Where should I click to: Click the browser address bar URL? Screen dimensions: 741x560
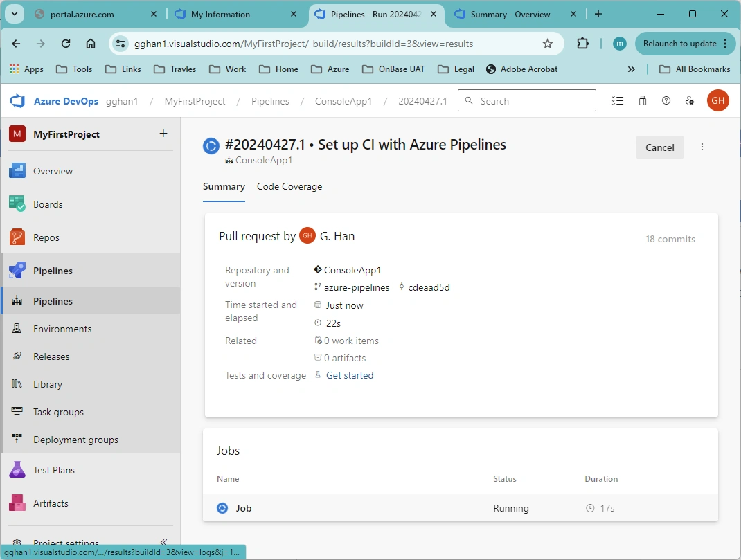(304, 44)
